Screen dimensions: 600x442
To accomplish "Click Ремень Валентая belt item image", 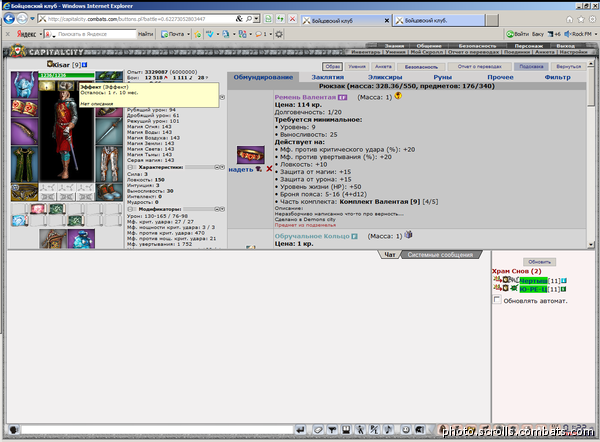I will click(x=251, y=155).
